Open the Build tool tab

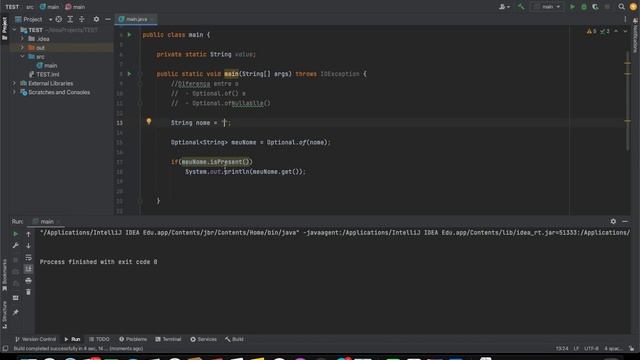tap(234, 339)
